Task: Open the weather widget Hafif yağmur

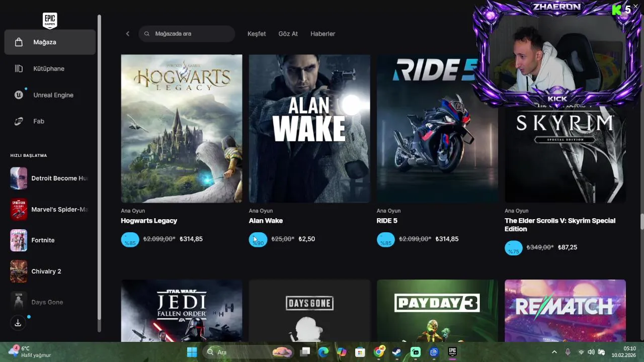Action: point(30,352)
